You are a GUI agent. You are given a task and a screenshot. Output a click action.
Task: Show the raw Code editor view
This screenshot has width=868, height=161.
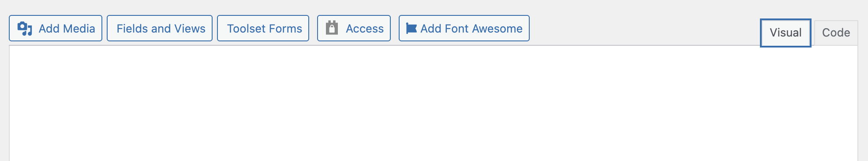click(836, 33)
